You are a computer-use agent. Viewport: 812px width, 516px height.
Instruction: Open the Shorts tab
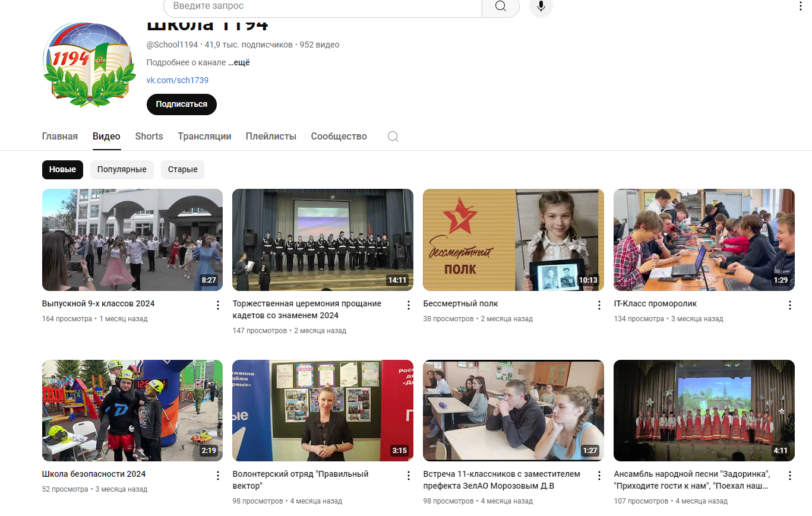click(149, 137)
